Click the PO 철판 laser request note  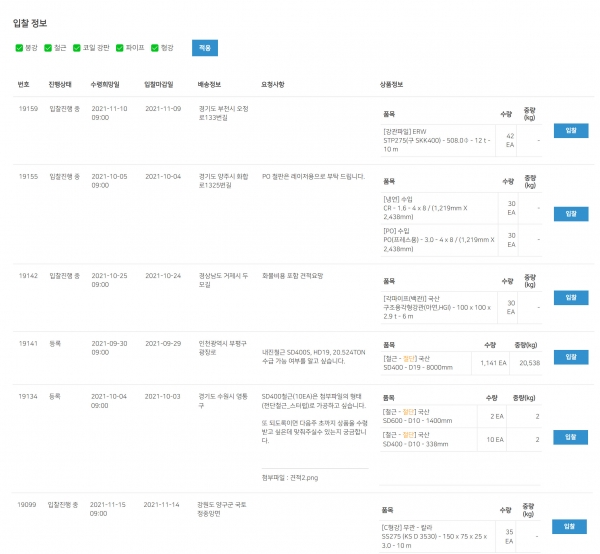point(313,176)
